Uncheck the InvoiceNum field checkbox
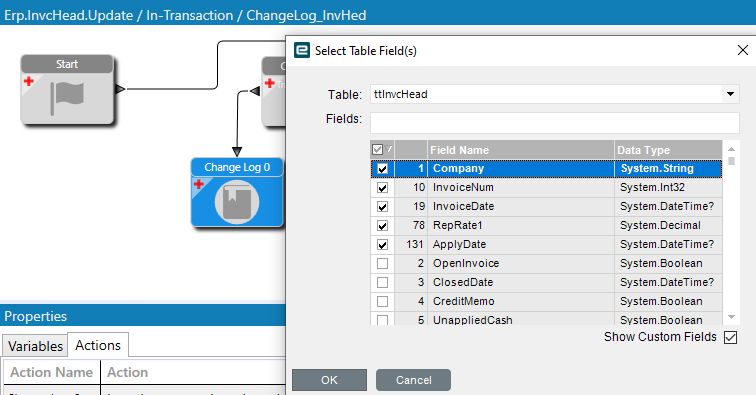The height and width of the screenshot is (395, 756). 382,188
